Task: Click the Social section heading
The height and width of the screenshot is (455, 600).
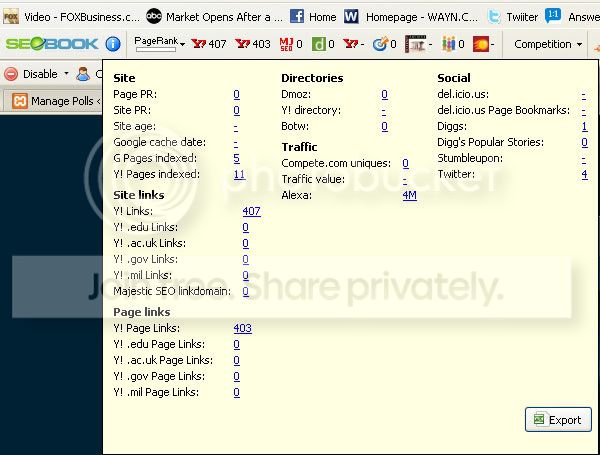Action: click(453, 78)
